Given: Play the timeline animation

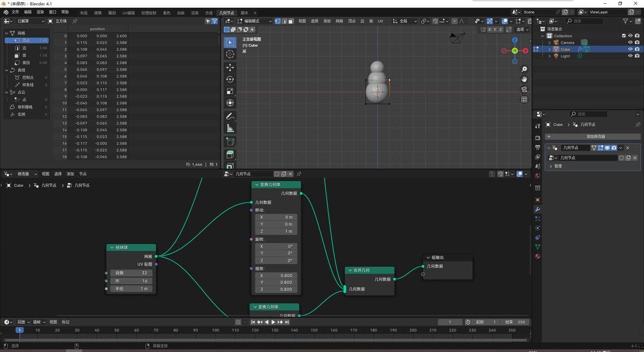Looking at the screenshot, I should click(273, 322).
